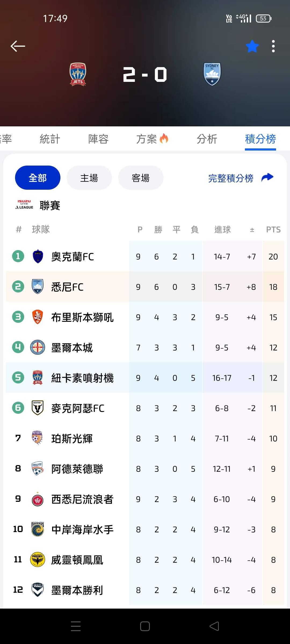Select the 客場 standings filter

(141, 178)
